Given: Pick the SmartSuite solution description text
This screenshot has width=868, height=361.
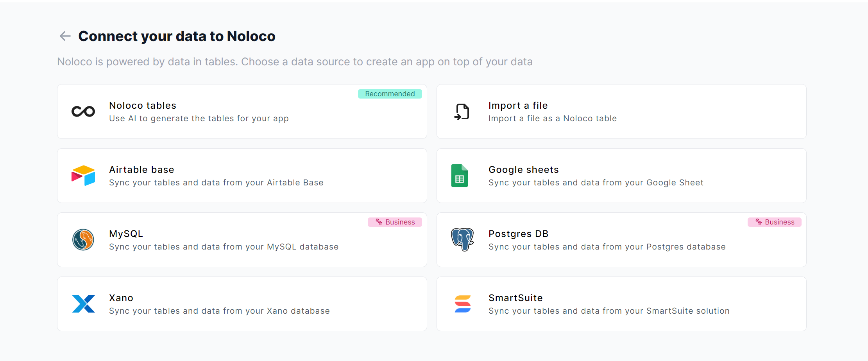Looking at the screenshot, I should tap(609, 311).
